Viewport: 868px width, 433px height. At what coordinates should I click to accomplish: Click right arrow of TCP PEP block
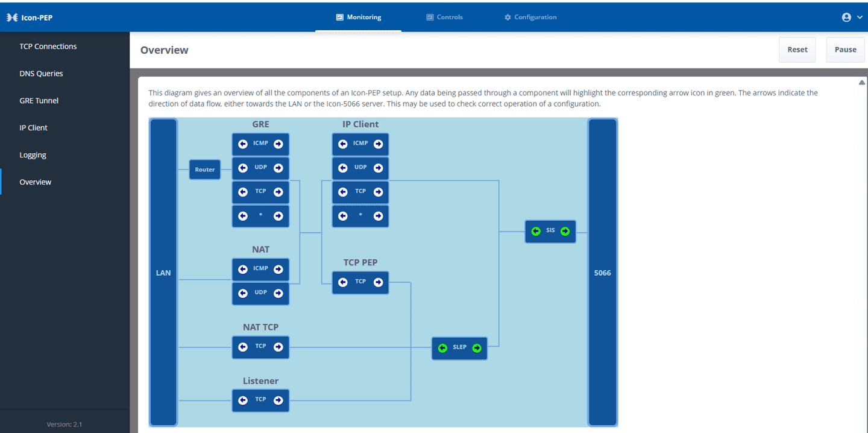378,282
